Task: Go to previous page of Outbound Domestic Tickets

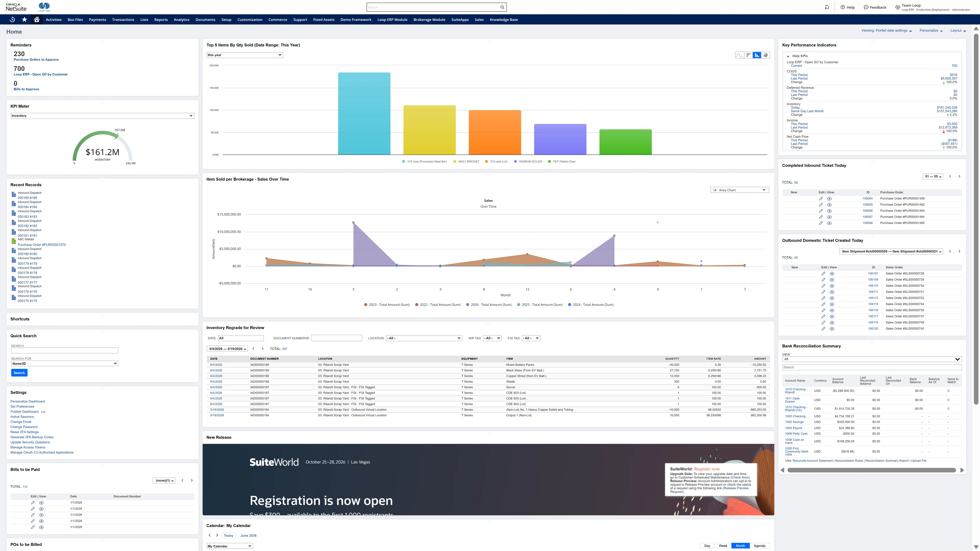Action: [x=950, y=251]
